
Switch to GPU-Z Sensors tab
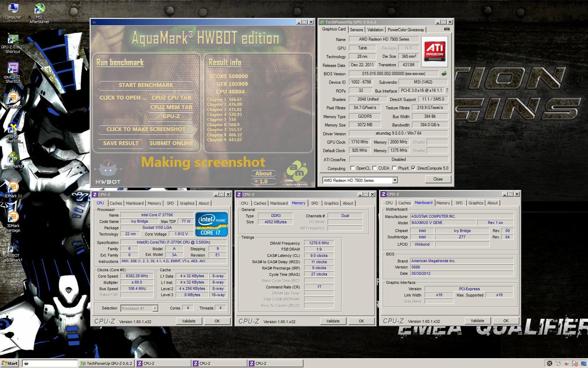(356, 30)
